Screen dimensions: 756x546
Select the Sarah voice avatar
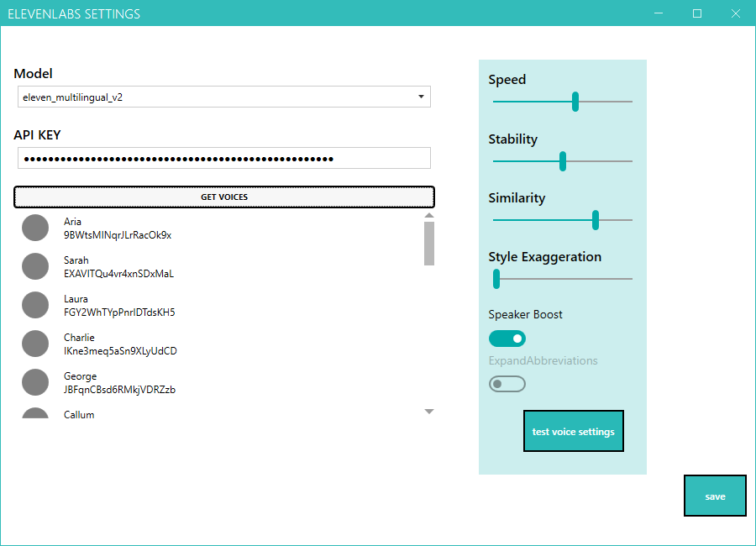point(35,266)
